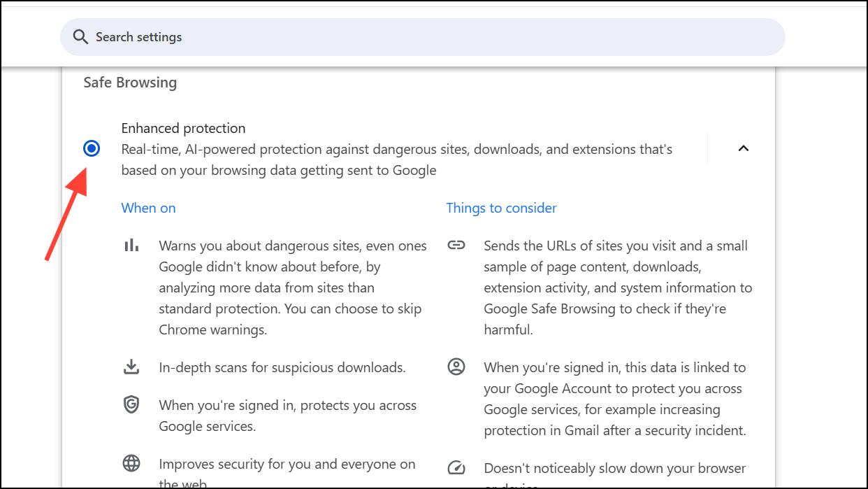The image size is (868, 489).
Task: Click the shield icon for Google services protection
Action: 131,404
